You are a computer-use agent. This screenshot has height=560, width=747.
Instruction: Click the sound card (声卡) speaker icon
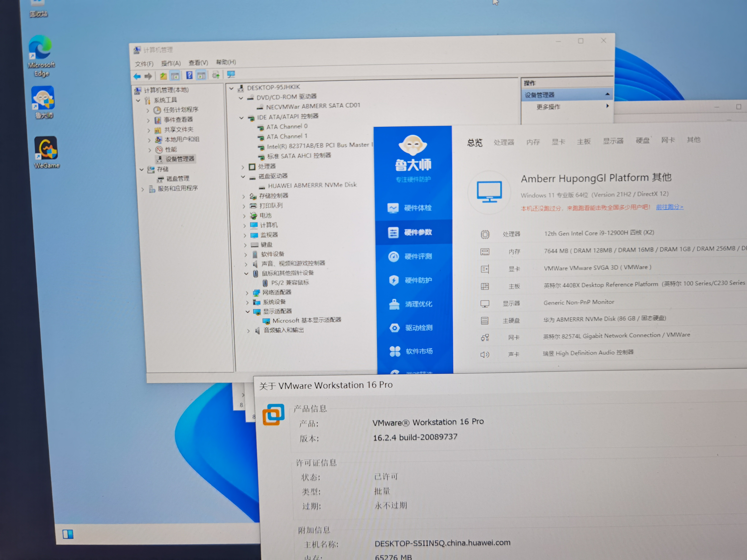coord(485,354)
